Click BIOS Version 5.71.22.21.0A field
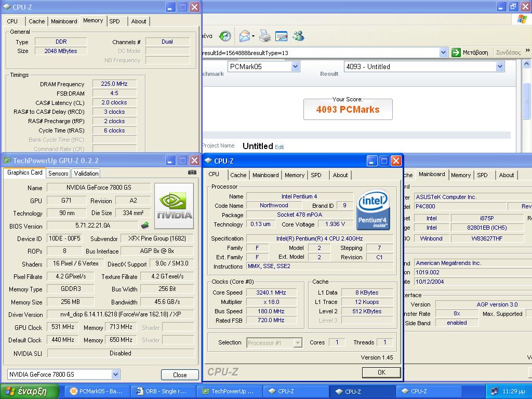This screenshot has width=532, height=399. click(x=92, y=225)
